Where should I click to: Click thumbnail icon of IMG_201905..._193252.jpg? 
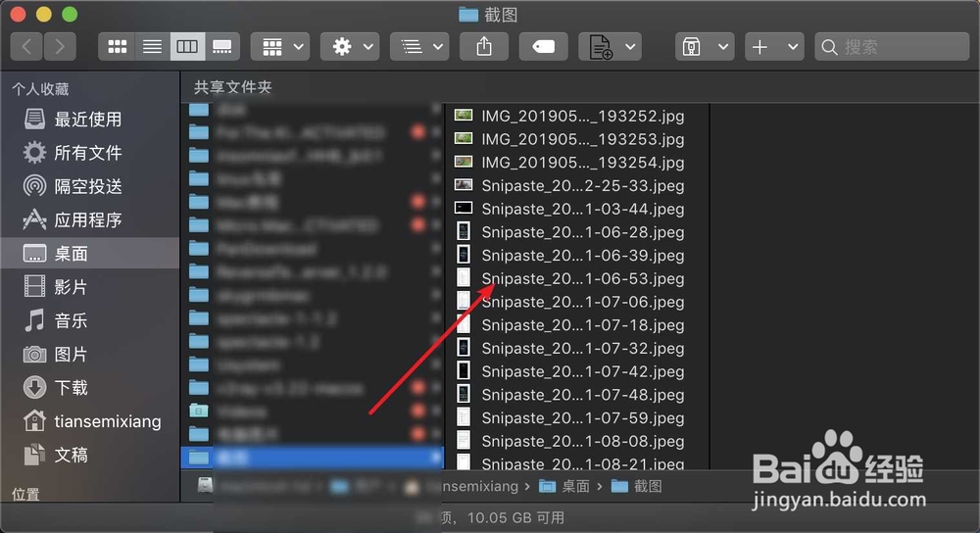tap(464, 115)
